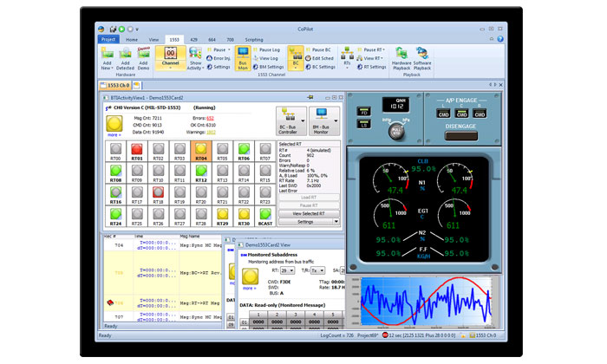Select the green RT06 terminal indicator
The width and height of the screenshot is (607, 364).
(244, 151)
